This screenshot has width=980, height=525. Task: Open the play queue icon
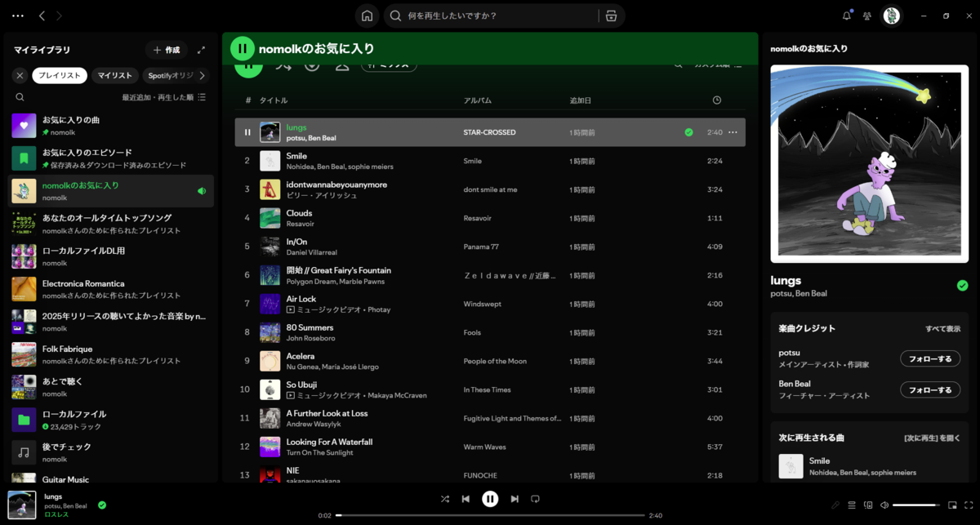point(852,505)
